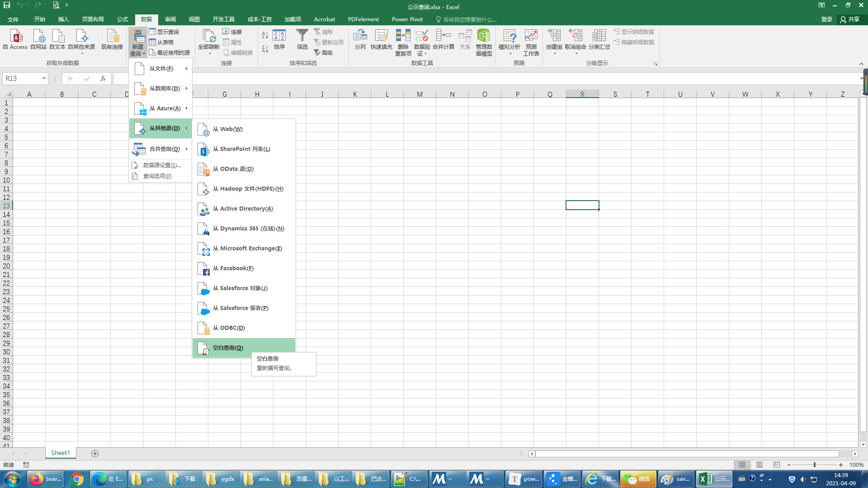Select the Blank Query menu item
Image resolution: width=868 pixels, height=488 pixels.
(228, 348)
